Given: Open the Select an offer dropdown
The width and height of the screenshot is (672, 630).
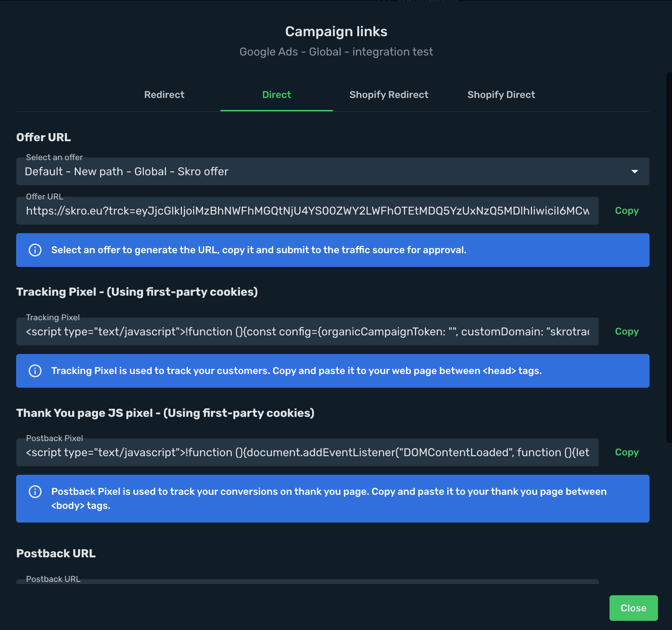Looking at the screenshot, I should pyautogui.click(x=333, y=171).
